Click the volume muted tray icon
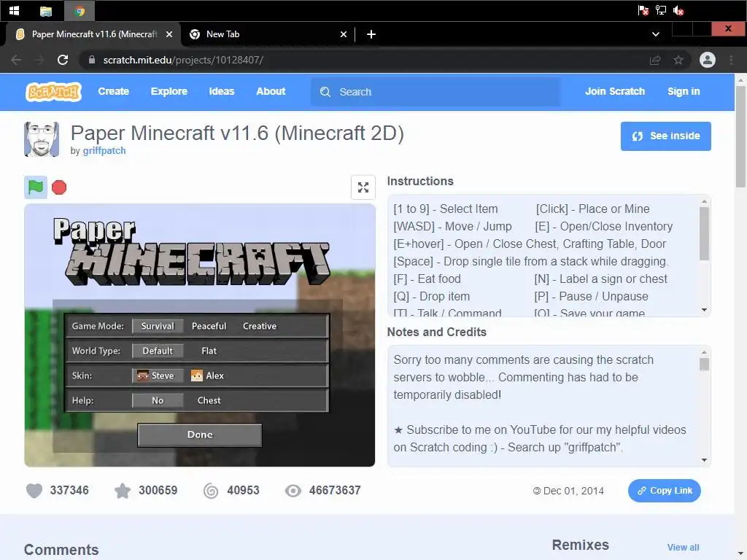The image size is (747, 560). pyautogui.click(x=678, y=10)
